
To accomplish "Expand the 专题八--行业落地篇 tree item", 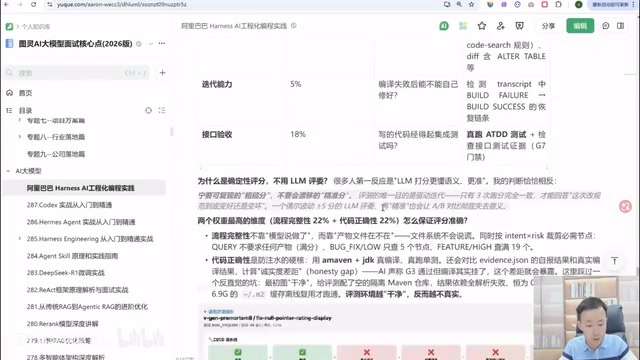I will [x=20, y=137].
